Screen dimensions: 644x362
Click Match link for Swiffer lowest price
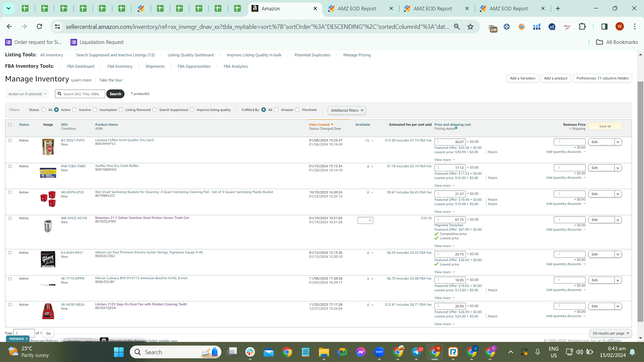pos(492,178)
